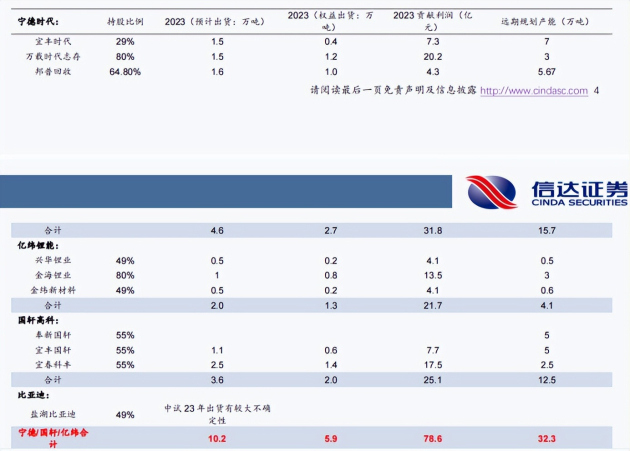Click the 1.6 shipment value for 邦普回收

217,72
